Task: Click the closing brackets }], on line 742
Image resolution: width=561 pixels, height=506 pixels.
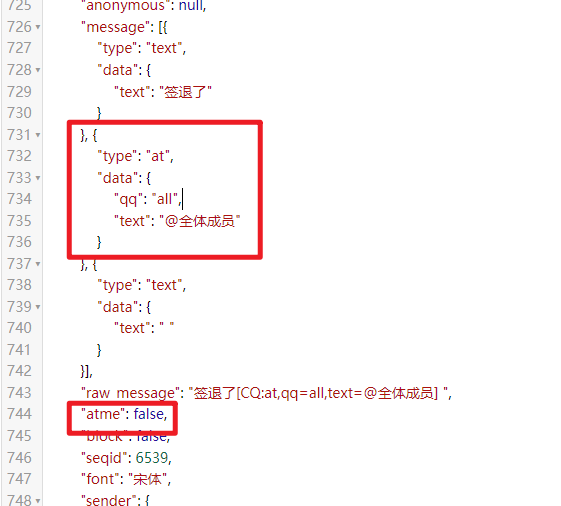Action: [87, 371]
